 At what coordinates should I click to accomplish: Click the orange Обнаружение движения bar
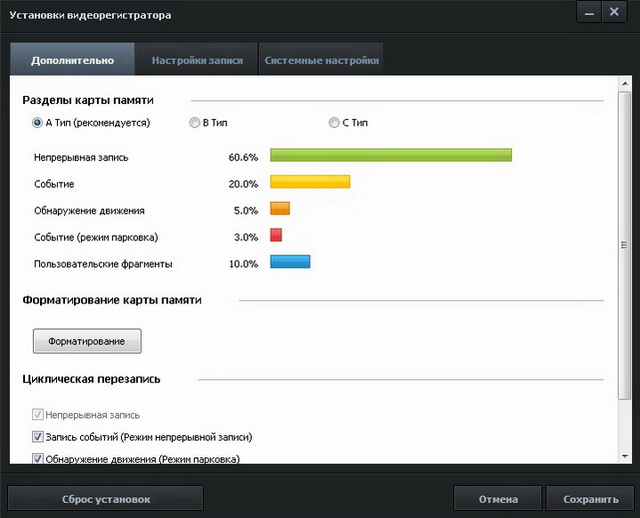[280, 208]
